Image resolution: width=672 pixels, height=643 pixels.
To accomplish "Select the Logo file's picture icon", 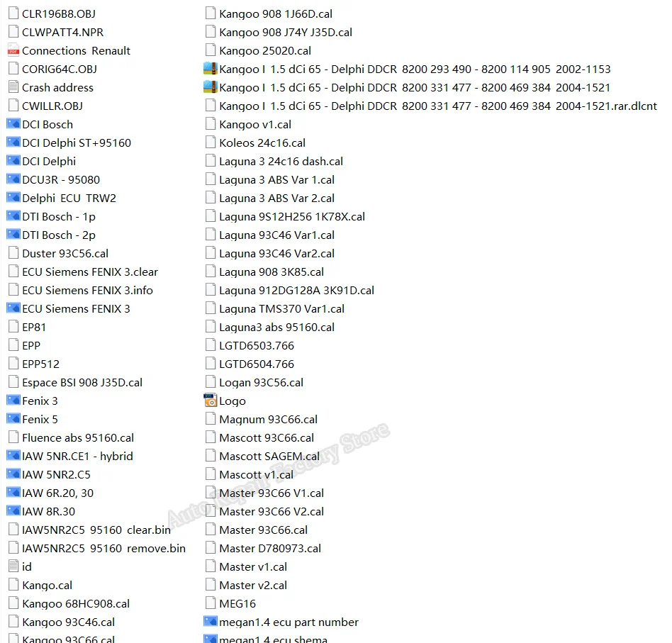I will tap(211, 401).
